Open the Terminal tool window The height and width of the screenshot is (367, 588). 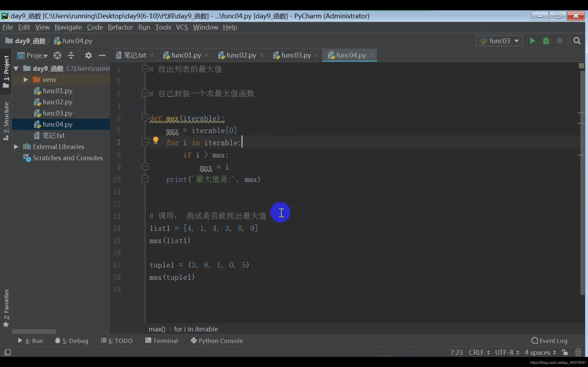(x=161, y=341)
